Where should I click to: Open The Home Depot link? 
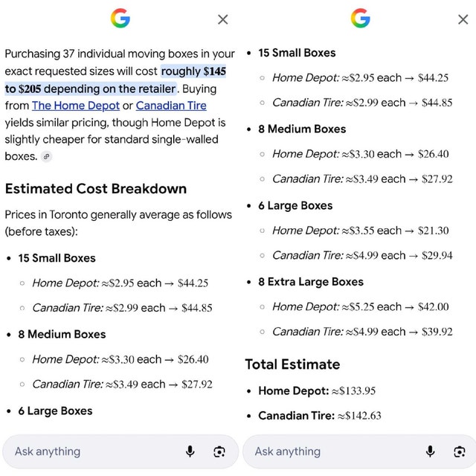pyautogui.click(x=76, y=106)
